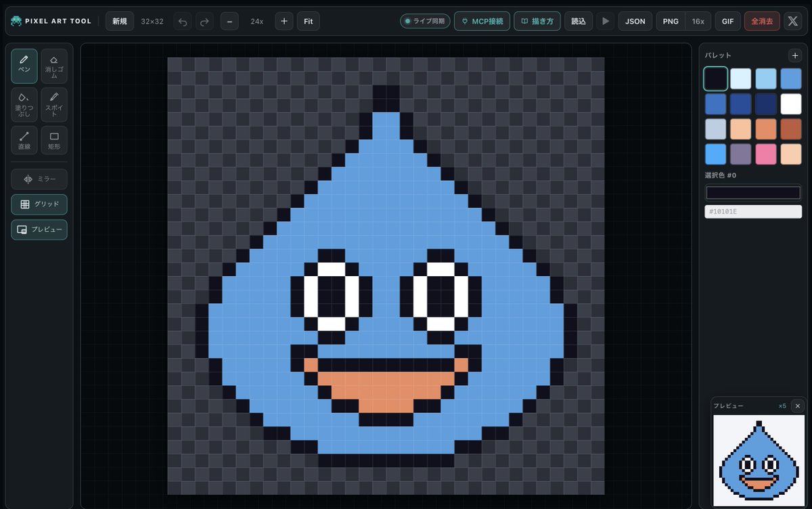
Task: Click the ×5 preview scale label
Action: 782,406
